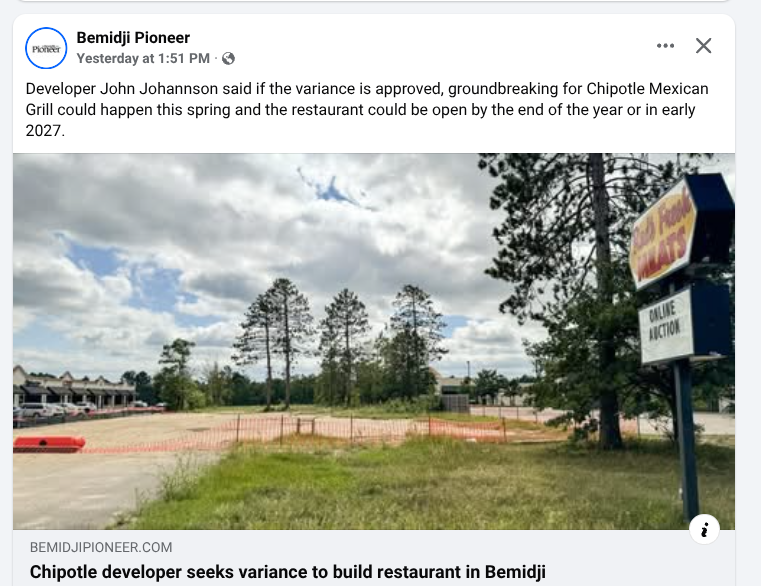Viewport: 761px width, 586px height.
Task: Click the 'Chipotle Mexican' text in caption
Action: click(647, 89)
